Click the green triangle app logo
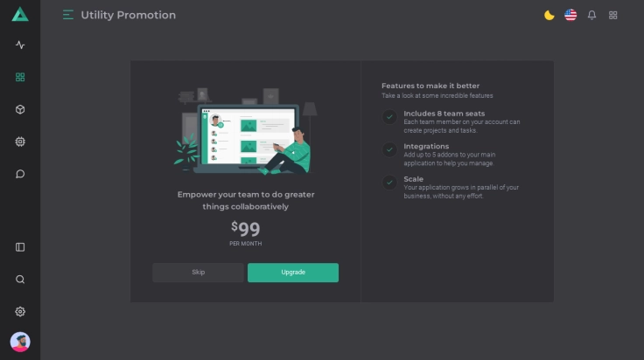The height and width of the screenshot is (360, 644). (20, 14)
